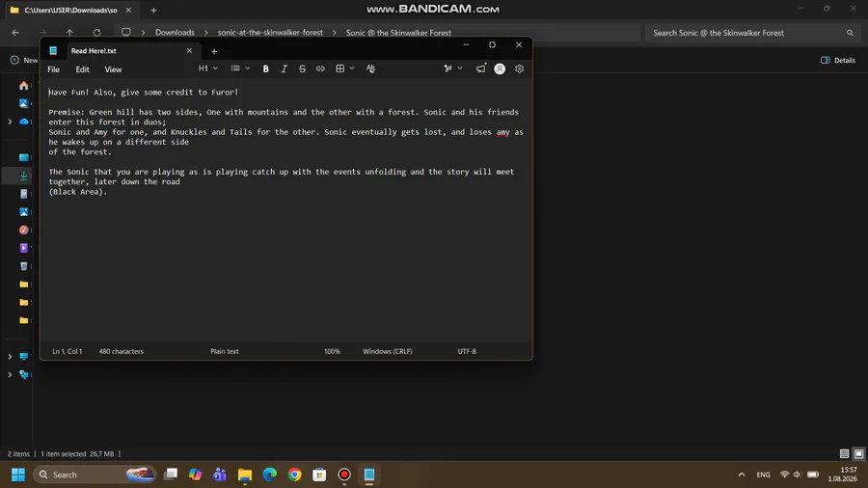The image size is (868, 488).
Task: Click sonic-at-the-skinwalker-forest breadcrumb
Action: click(270, 33)
